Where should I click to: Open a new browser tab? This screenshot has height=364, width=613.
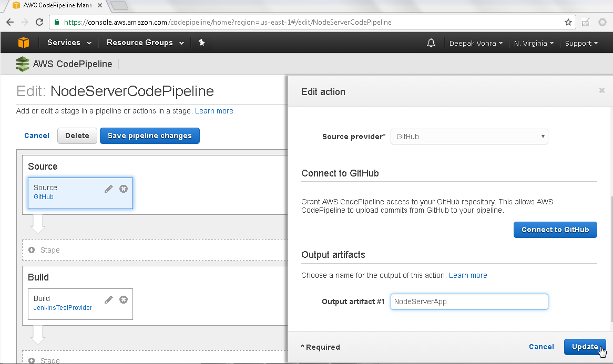pyautogui.click(x=119, y=5)
